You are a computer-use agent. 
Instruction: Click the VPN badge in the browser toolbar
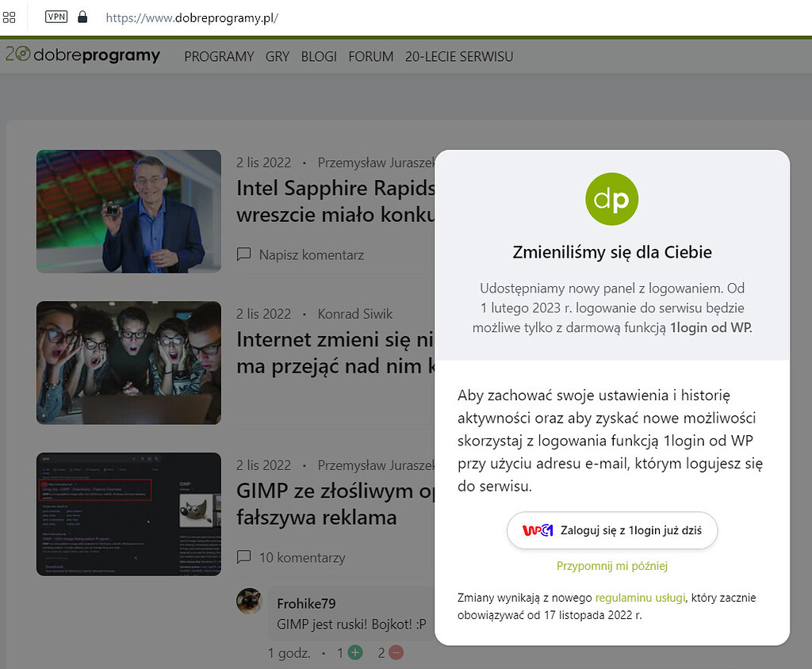(56, 17)
